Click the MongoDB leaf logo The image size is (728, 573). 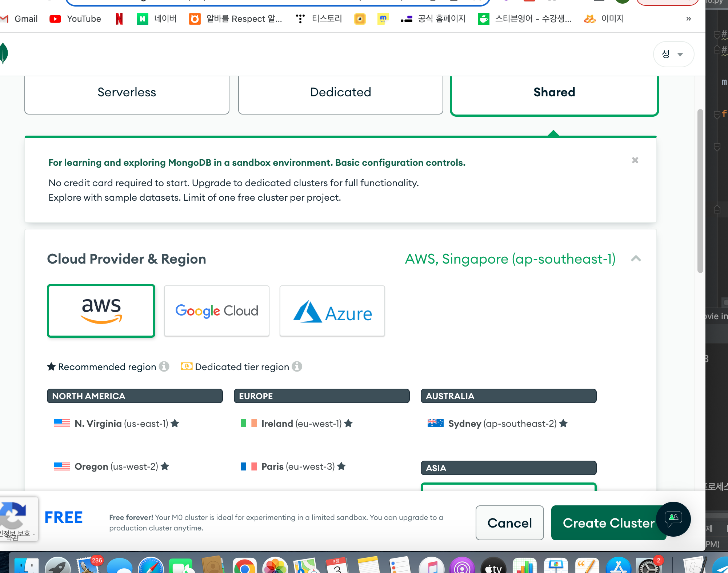[x=4, y=54]
